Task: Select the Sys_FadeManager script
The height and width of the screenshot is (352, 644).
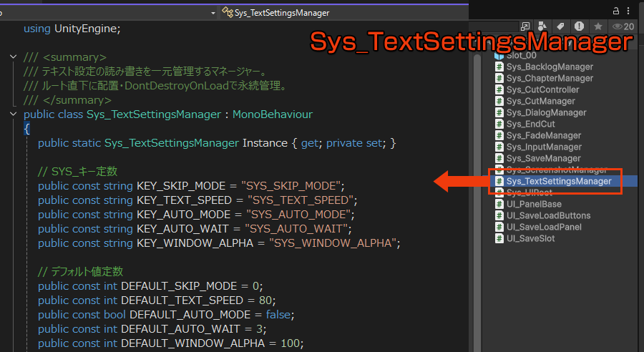Action: point(544,135)
